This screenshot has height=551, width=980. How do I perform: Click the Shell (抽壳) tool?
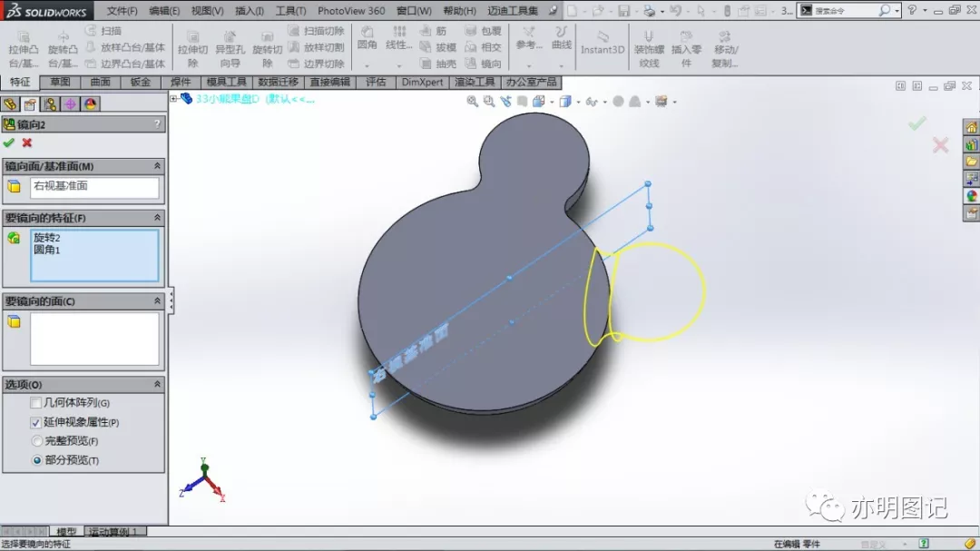point(437,64)
